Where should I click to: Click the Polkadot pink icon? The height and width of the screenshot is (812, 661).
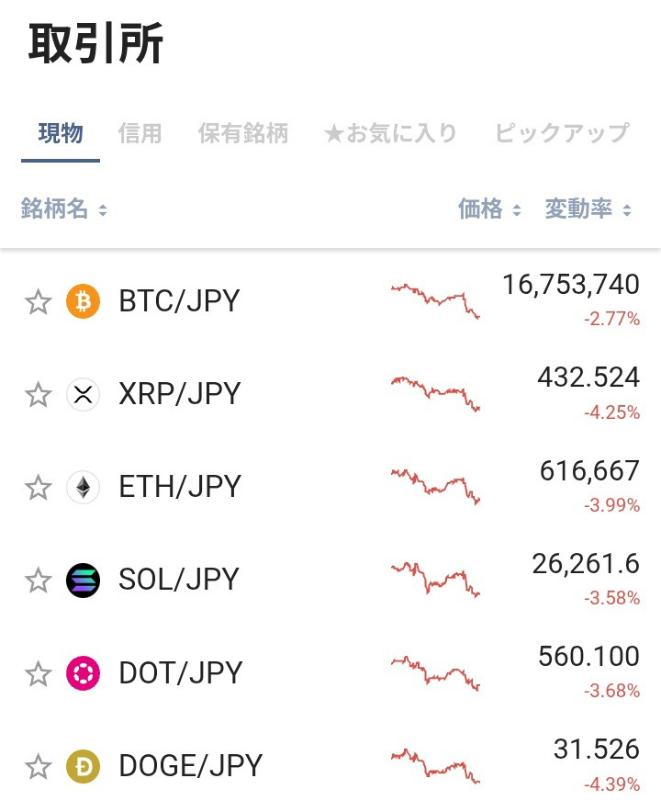[83, 673]
